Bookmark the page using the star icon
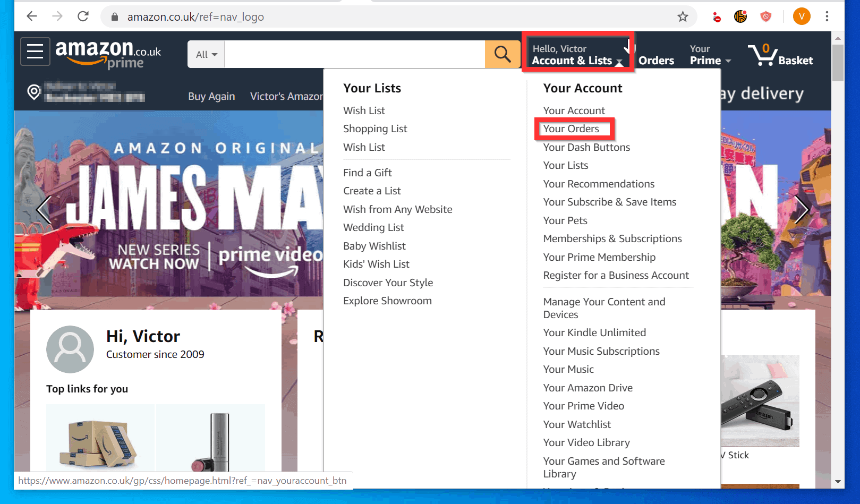The width and height of the screenshot is (860, 504). tap(683, 16)
